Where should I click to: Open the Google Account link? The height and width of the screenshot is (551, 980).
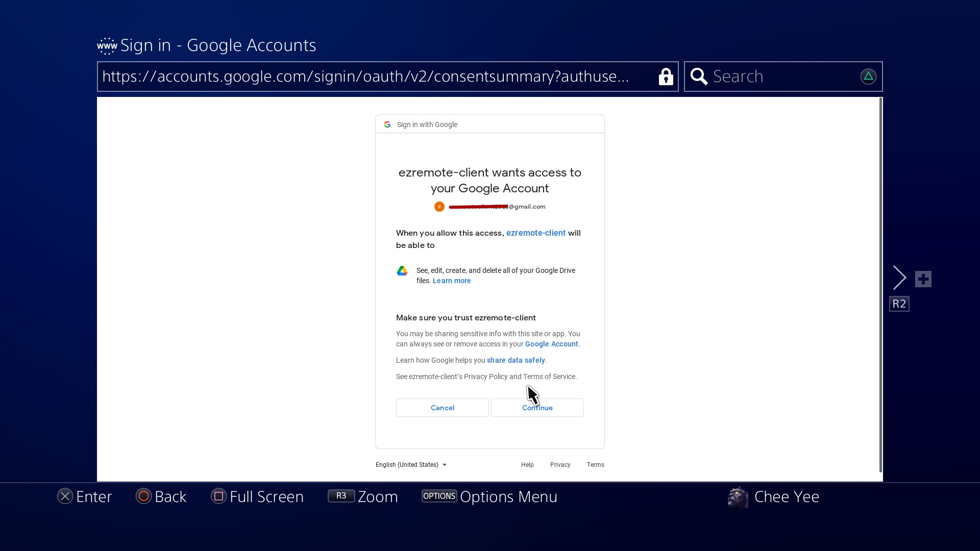point(551,344)
